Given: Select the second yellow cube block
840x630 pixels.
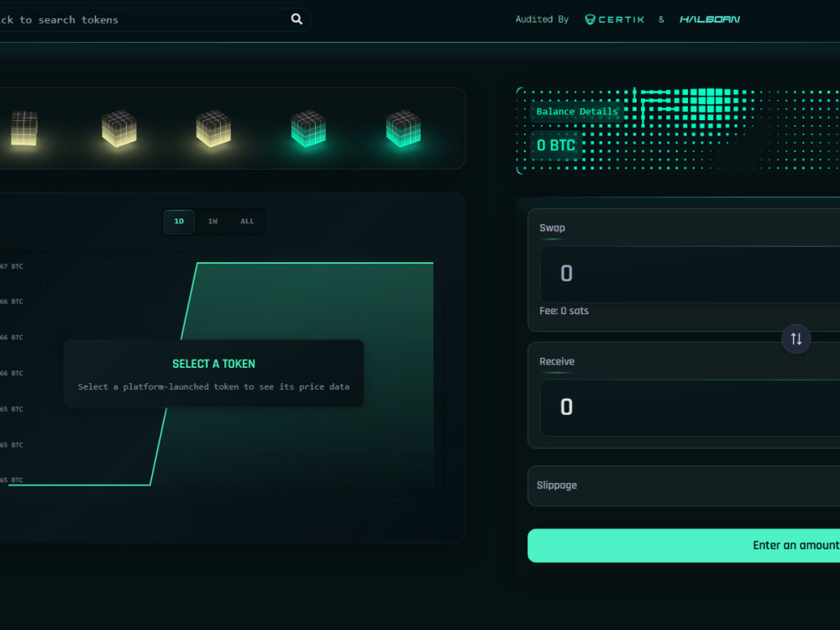Looking at the screenshot, I should point(119,128).
